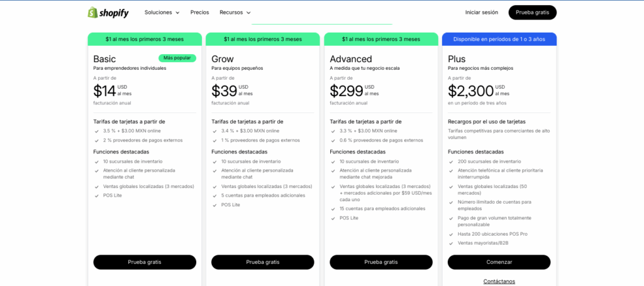The width and height of the screenshot is (644, 286).
Task: Start the Basic plan free trial
Action: tap(145, 262)
